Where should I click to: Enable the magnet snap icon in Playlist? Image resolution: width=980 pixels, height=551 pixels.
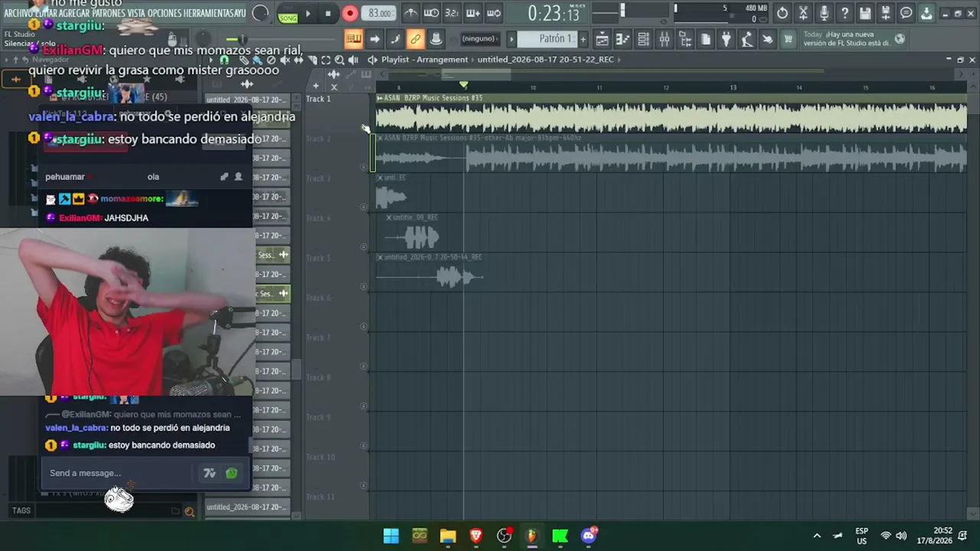pos(224,60)
